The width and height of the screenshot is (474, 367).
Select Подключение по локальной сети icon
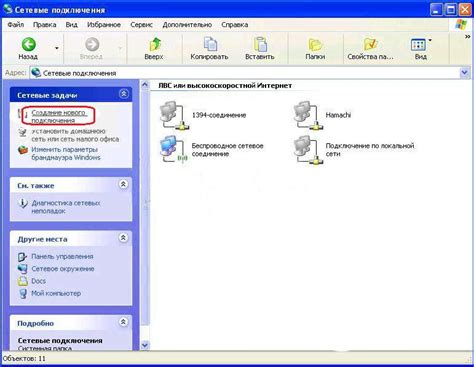click(x=308, y=150)
